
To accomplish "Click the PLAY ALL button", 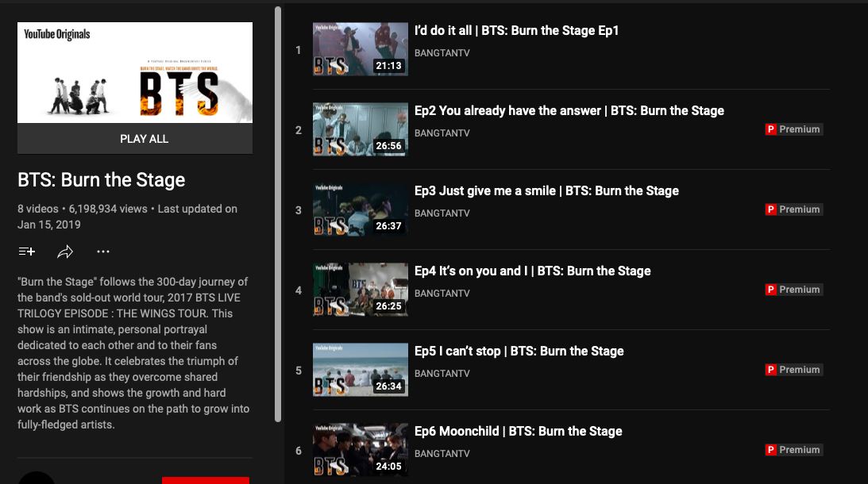I will point(135,139).
